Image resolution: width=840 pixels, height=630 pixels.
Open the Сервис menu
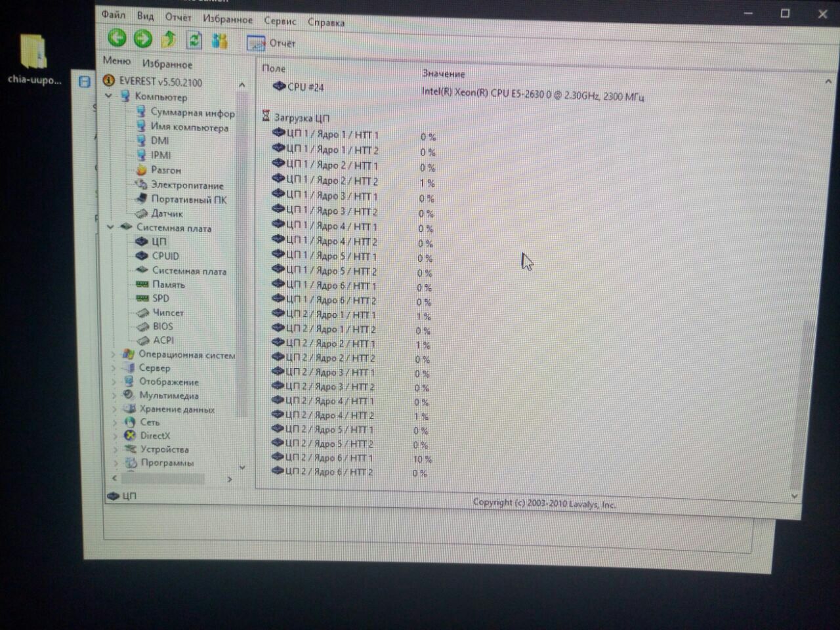pos(280,21)
